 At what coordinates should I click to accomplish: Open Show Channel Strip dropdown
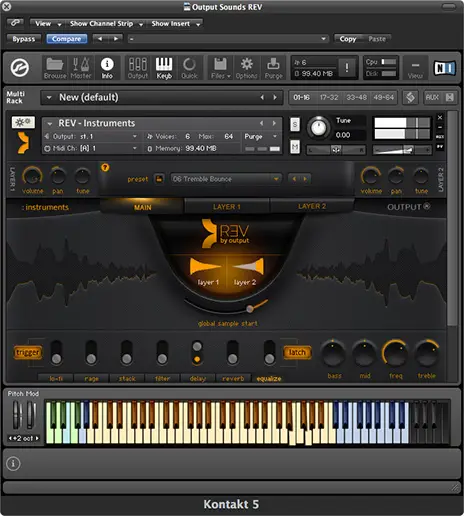coord(106,24)
